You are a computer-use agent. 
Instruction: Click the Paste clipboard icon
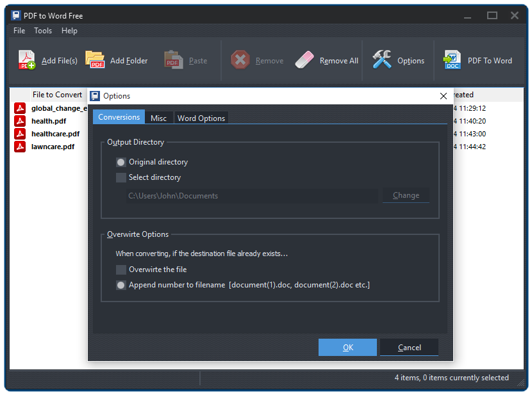pos(173,60)
